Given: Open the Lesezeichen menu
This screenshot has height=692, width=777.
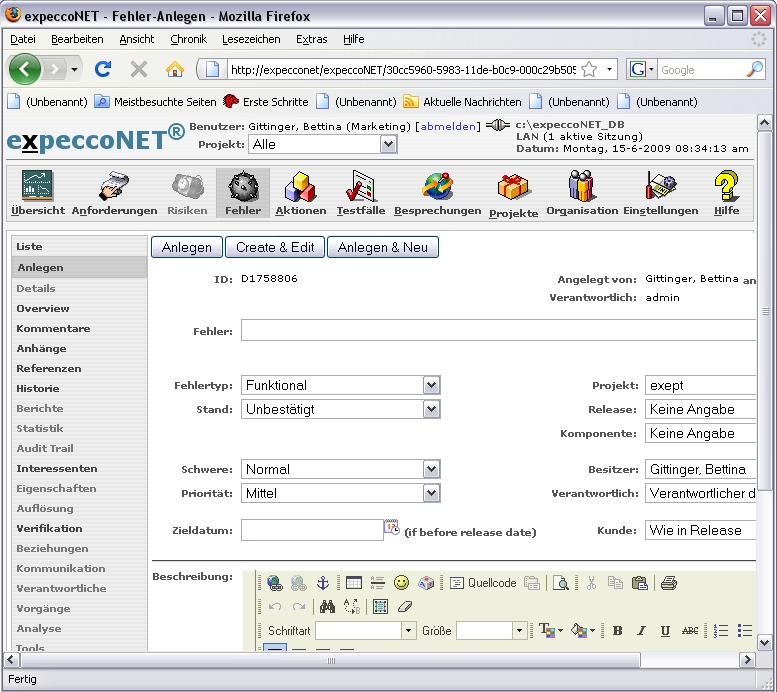Looking at the screenshot, I should 251,39.
